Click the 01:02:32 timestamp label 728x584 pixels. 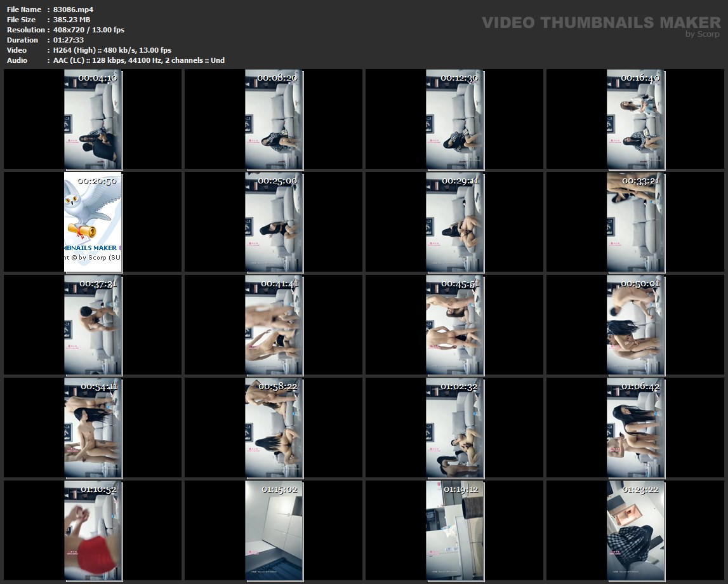(x=460, y=387)
